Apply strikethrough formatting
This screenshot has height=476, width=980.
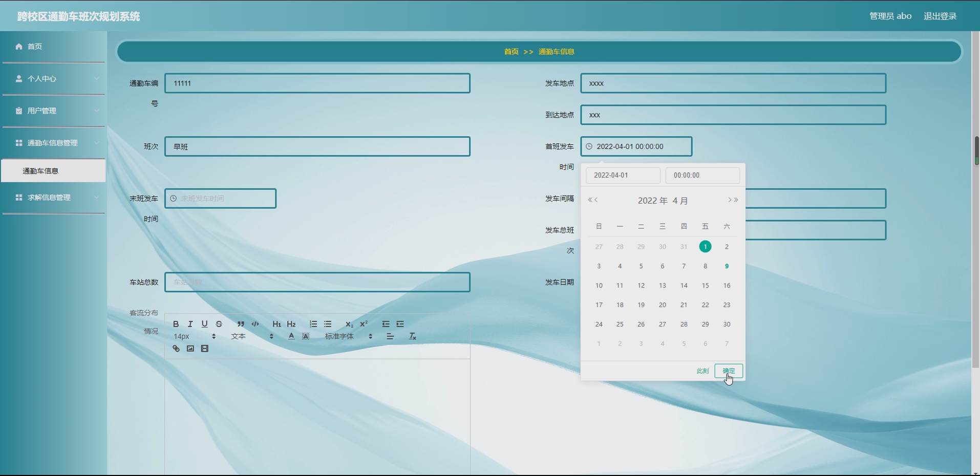point(219,324)
